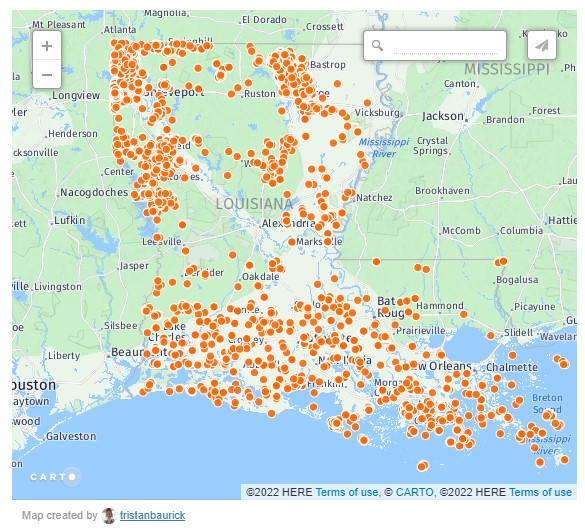Viewport: 585px width, 532px height.
Task: Click the Crossett city label
Action: (325, 27)
